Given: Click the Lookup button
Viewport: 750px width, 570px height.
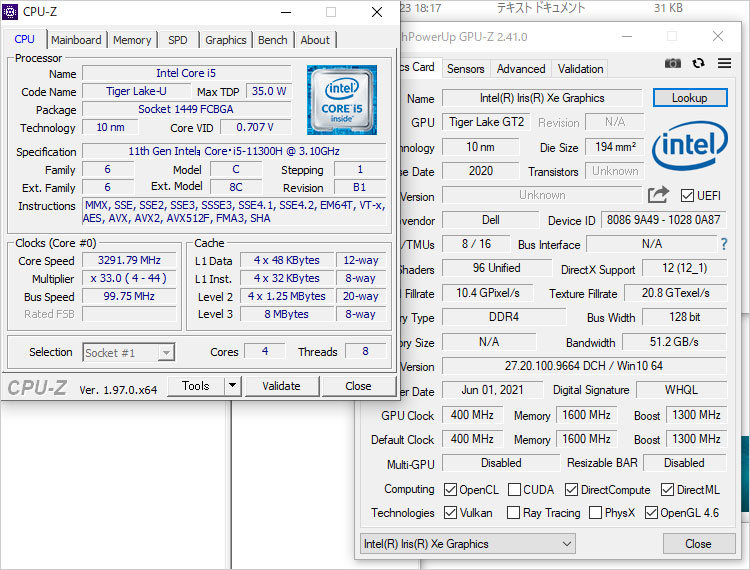Looking at the screenshot, I should click(x=690, y=98).
